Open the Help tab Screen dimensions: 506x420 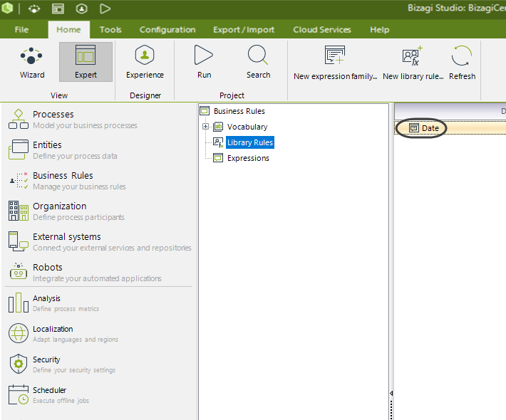click(x=379, y=30)
